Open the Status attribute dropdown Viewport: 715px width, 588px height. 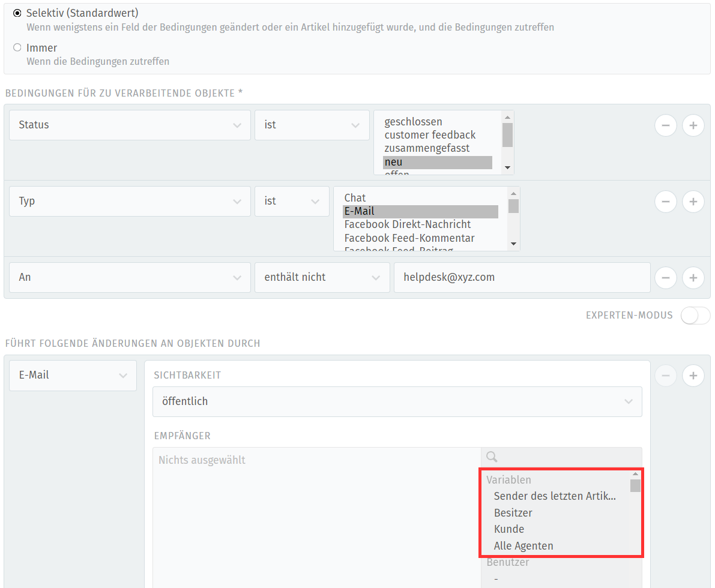(130, 125)
